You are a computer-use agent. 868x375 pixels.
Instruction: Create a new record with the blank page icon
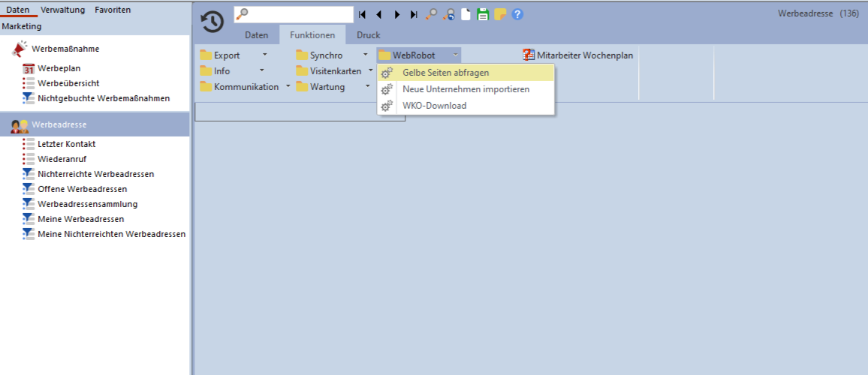click(x=466, y=14)
